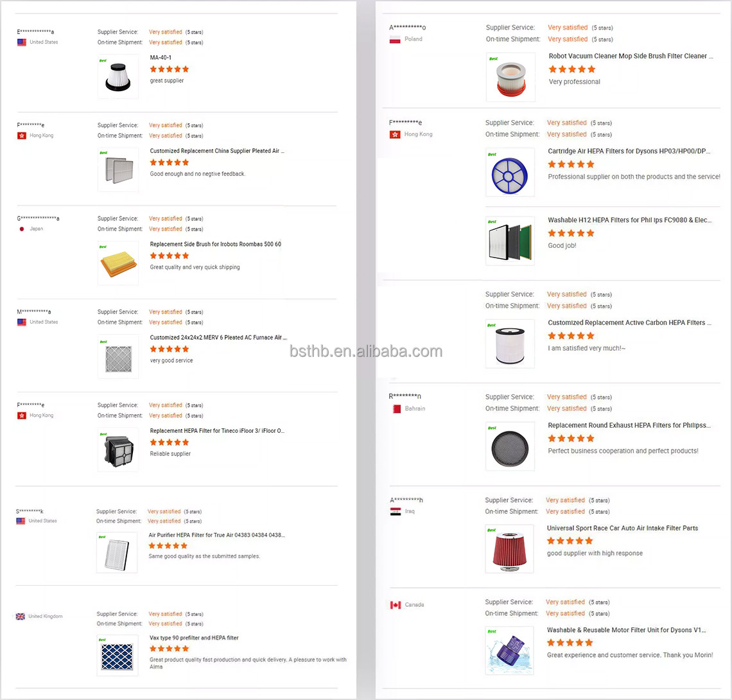Click the round exhaust HEPA filter thumbnail

510,446
